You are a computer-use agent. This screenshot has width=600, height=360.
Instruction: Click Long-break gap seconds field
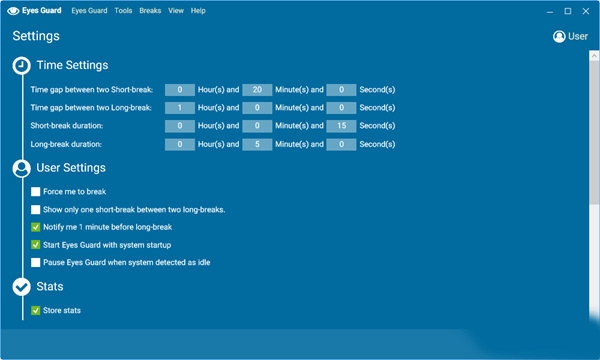pos(341,108)
